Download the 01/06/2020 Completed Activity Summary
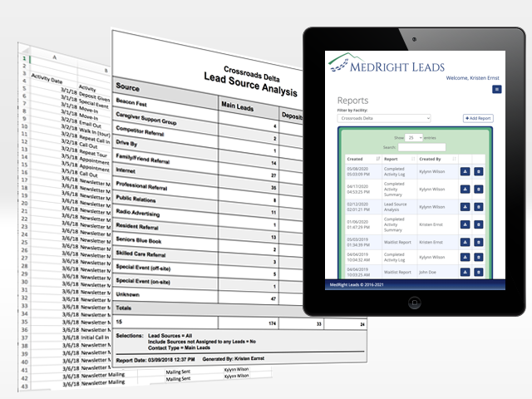Viewport: 532px width, 399px height. (465, 224)
